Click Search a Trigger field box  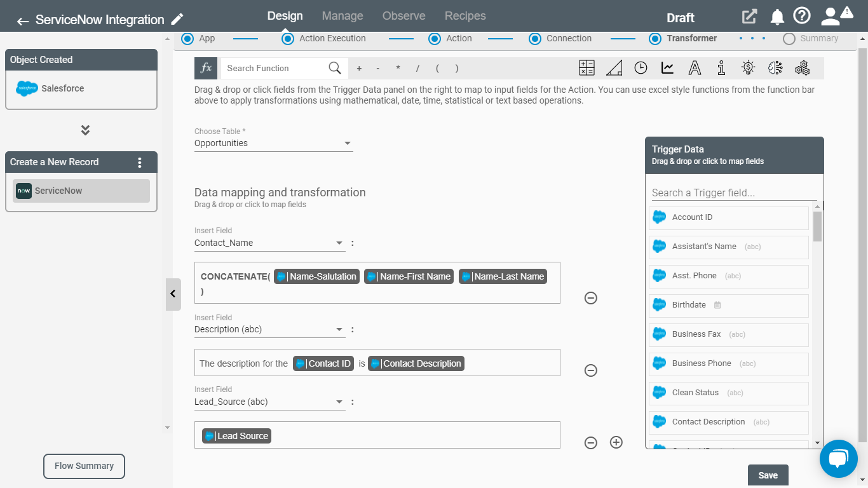click(734, 193)
